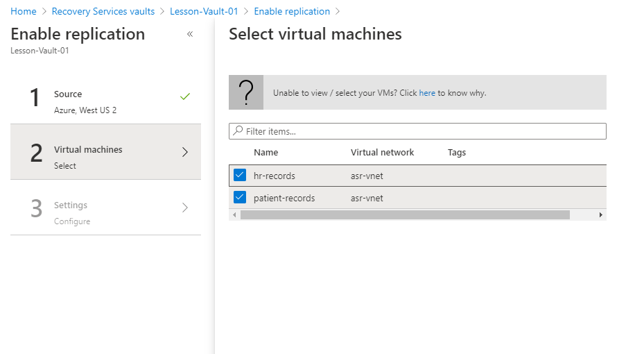644x354 pixels.
Task: Expand the Virtual machines step chevron
Action: point(184,152)
